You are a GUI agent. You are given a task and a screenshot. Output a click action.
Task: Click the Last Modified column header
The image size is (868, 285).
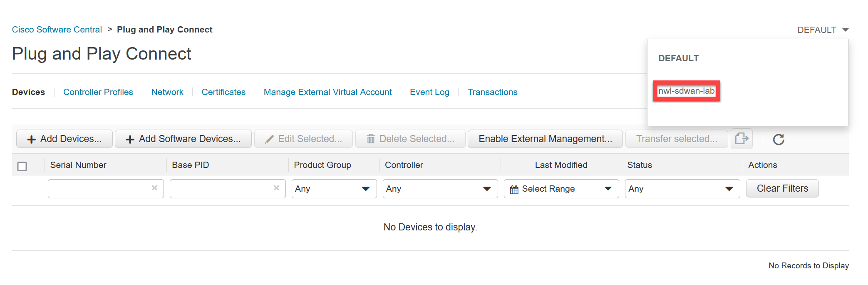point(561,165)
